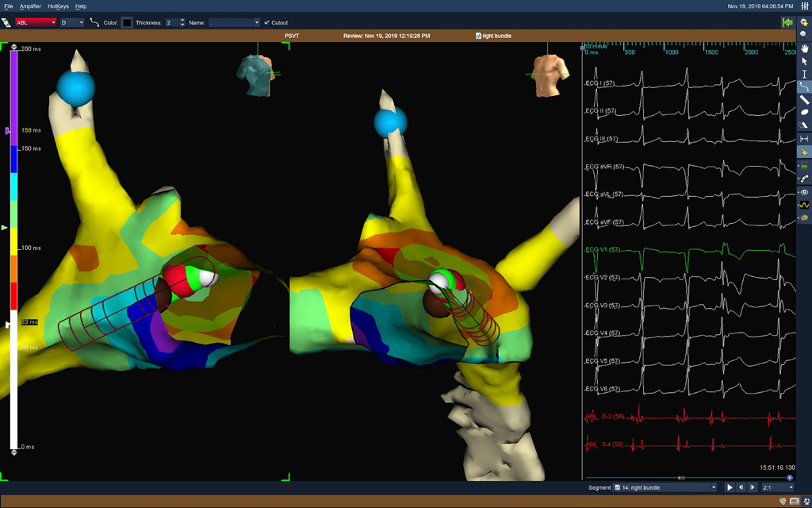
Task: Choose the ellipse shape tool
Action: pos(804,112)
